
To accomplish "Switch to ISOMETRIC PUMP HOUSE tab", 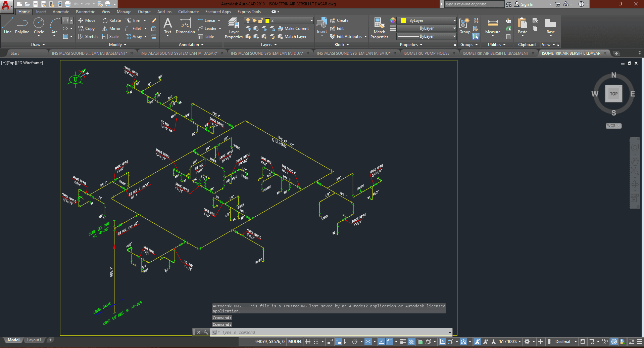I will 426,53.
